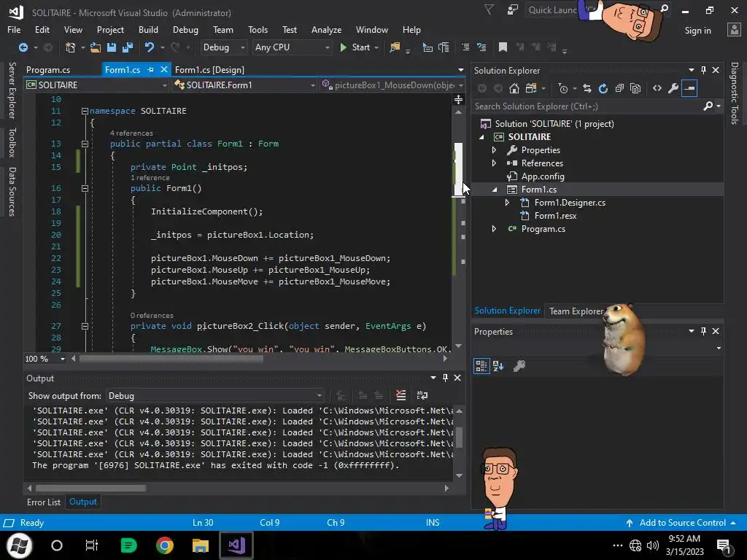Open the feedback icon in title bar

(513, 10)
